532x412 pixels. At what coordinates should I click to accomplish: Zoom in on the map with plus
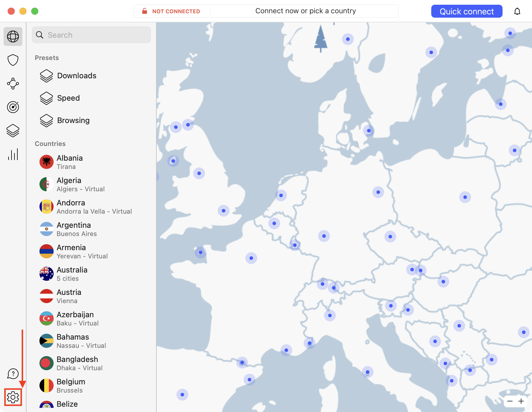[x=521, y=401]
